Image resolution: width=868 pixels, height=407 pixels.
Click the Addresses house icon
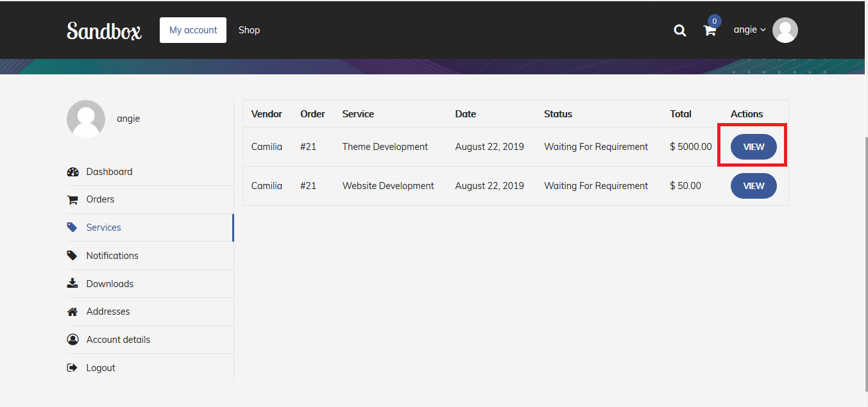[x=72, y=311]
